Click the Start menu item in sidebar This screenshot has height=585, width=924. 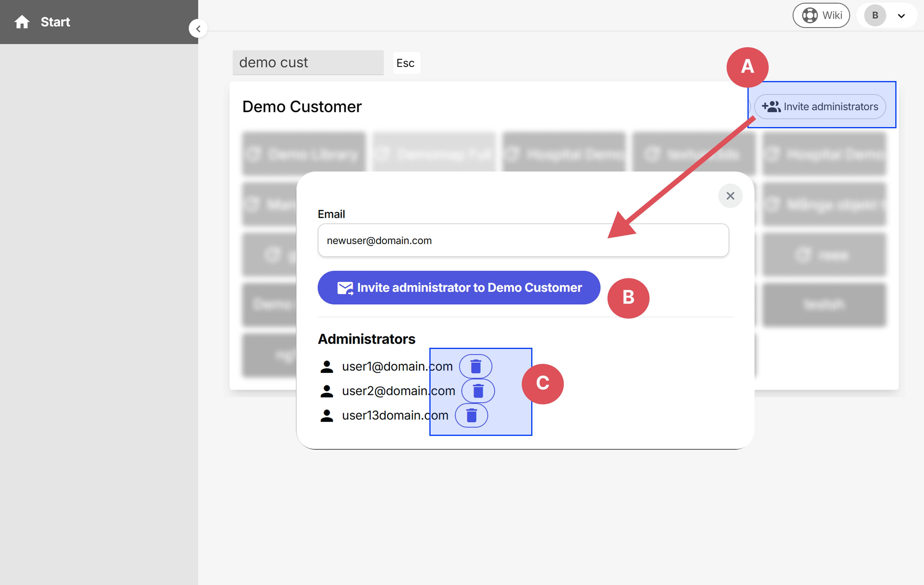[55, 22]
